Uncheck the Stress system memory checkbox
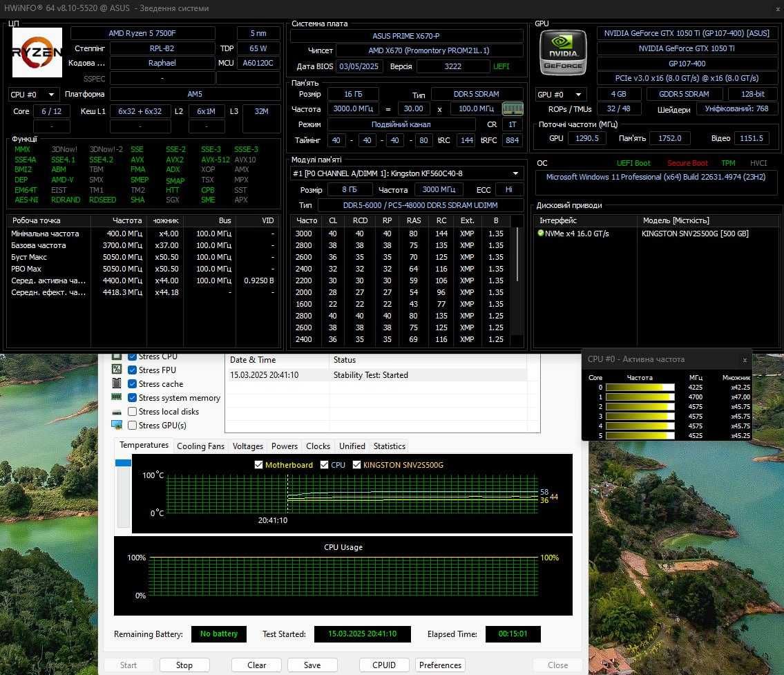The height and width of the screenshot is (675, 784). 133,397
